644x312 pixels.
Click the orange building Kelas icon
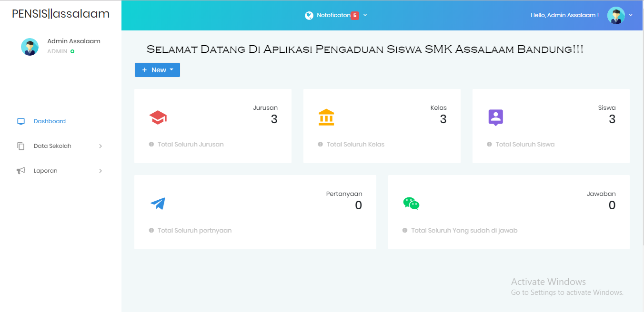point(326,117)
